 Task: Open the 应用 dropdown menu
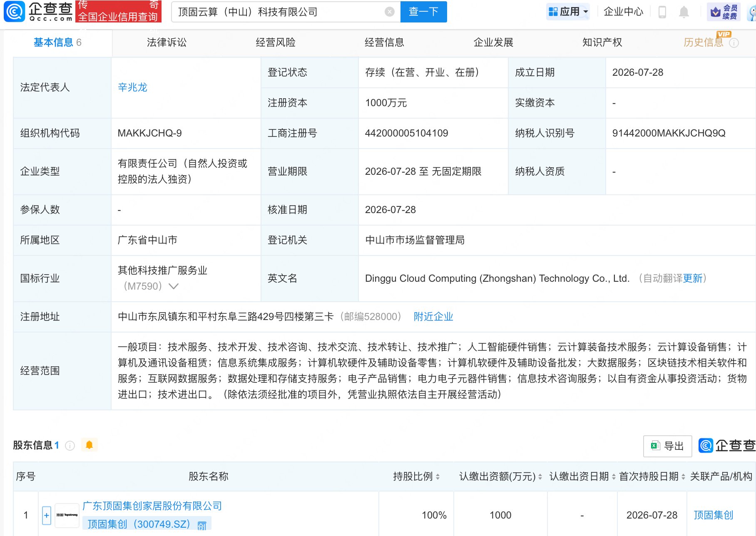(x=568, y=12)
